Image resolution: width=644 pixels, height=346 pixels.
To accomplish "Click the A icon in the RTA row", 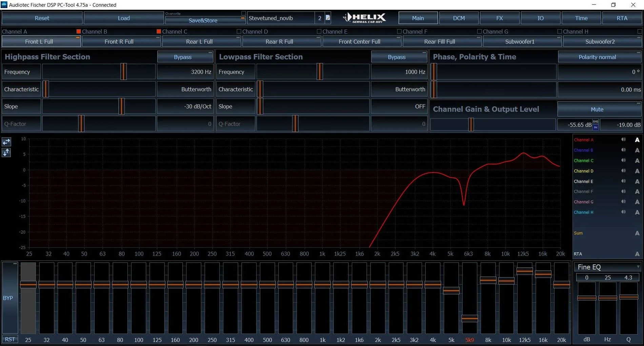I will tap(637, 254).
